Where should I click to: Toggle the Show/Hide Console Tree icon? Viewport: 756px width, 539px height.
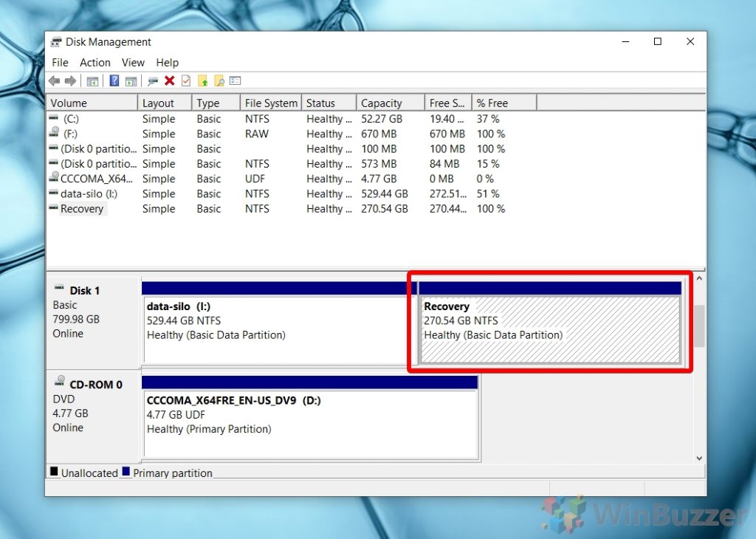tap(93, 80)
